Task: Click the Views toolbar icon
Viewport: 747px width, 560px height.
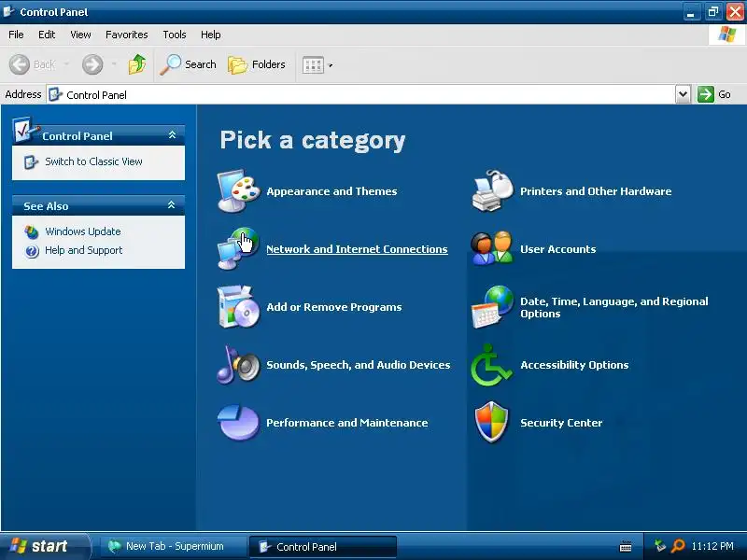Action: coord(313,65)
